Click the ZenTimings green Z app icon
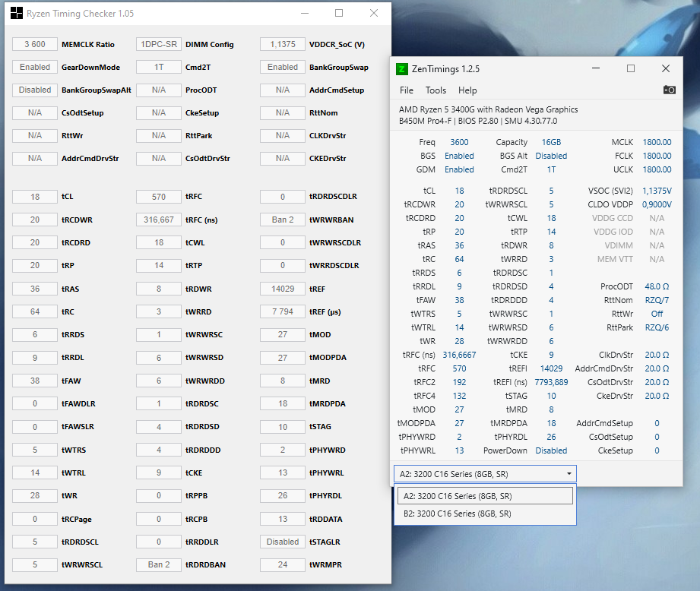The image size is (700, 591). [402, 69]
